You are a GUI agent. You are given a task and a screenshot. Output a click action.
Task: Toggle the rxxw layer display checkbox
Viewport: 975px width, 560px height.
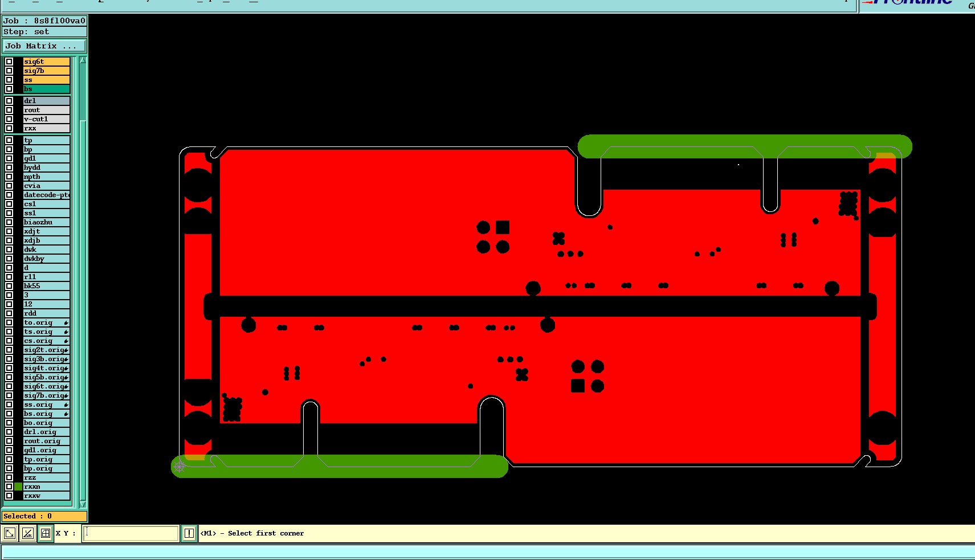coord(9,496)
